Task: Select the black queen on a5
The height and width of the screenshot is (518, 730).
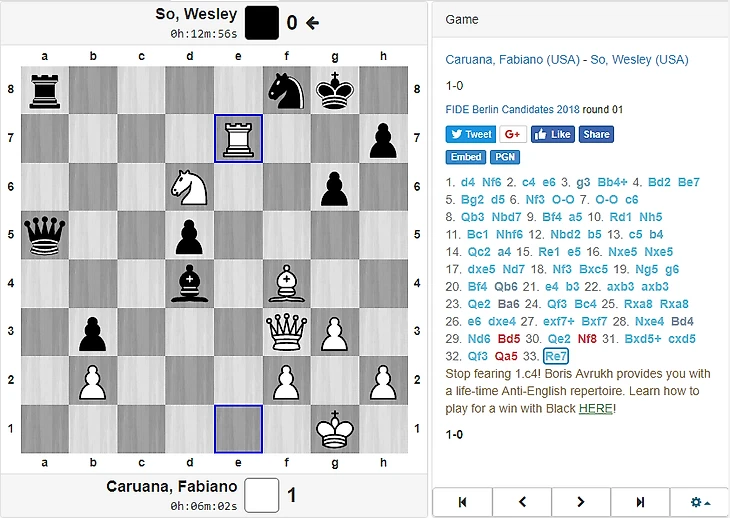Action: coord(45,235)
